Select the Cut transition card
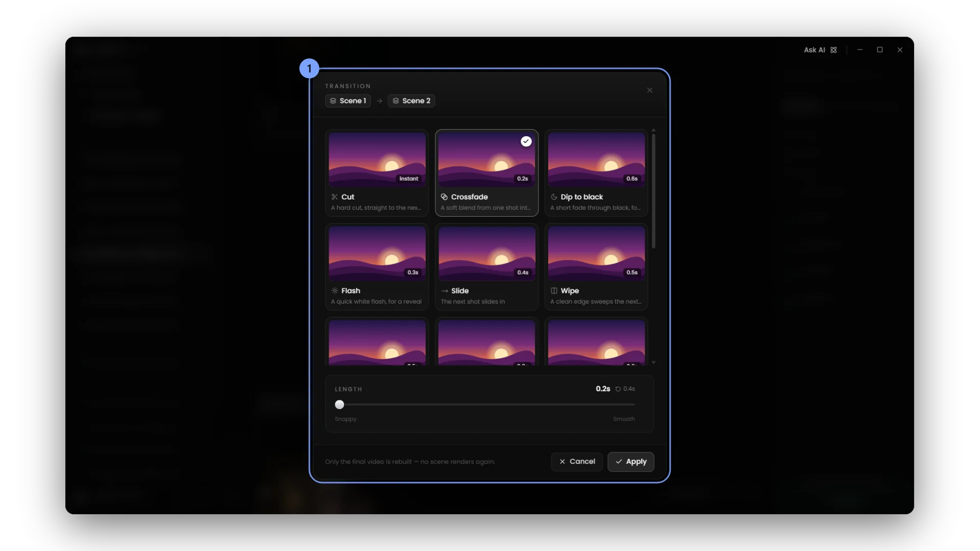The image size is (980, 551). (x=377, y=172)
